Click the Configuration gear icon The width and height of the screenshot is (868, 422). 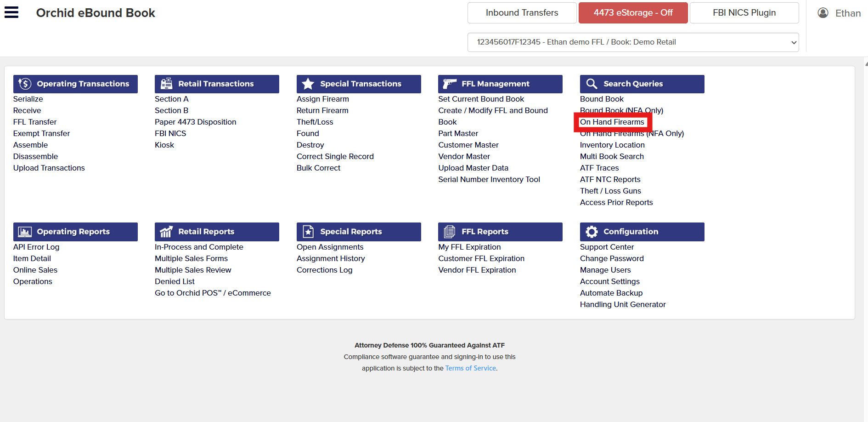click(592, 232)
